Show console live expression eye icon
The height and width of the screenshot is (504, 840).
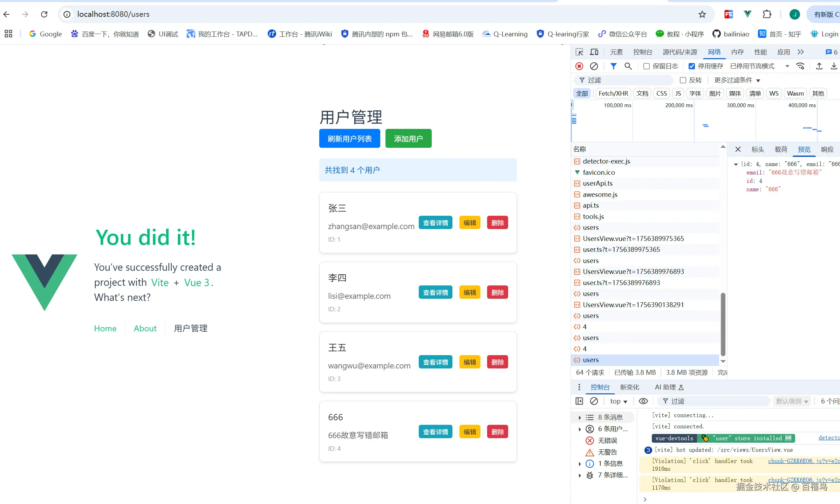click(x=643, y=401)
